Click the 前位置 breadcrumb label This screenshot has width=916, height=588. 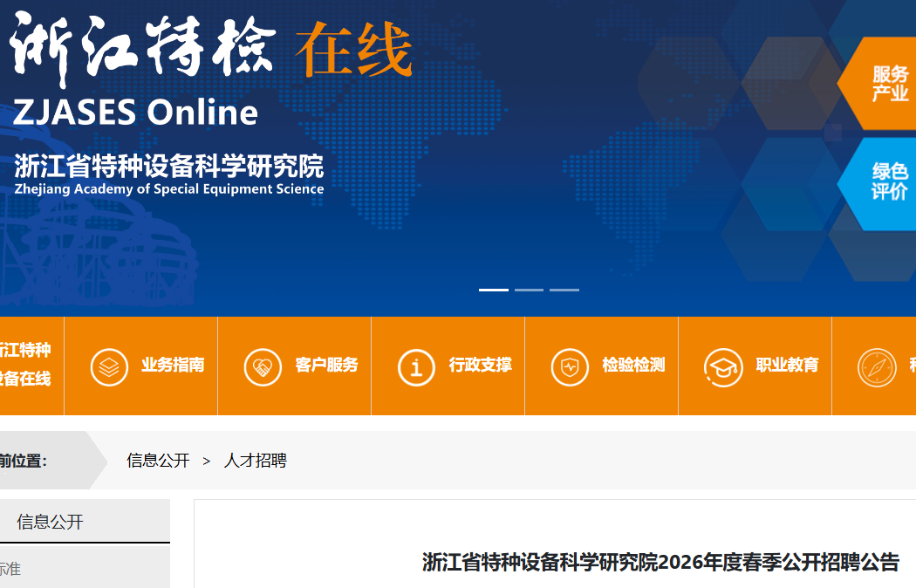pyautogui.click(x=24, y=461)
